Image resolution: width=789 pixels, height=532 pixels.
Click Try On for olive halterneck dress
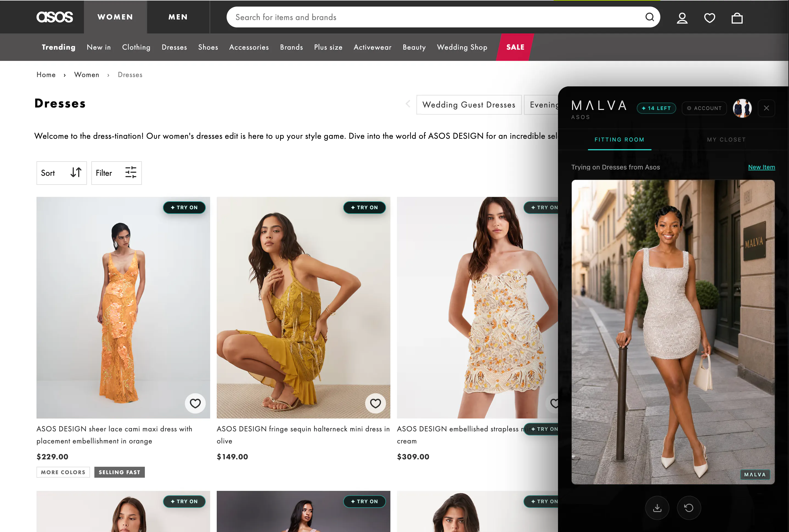[x=365, y=207]
